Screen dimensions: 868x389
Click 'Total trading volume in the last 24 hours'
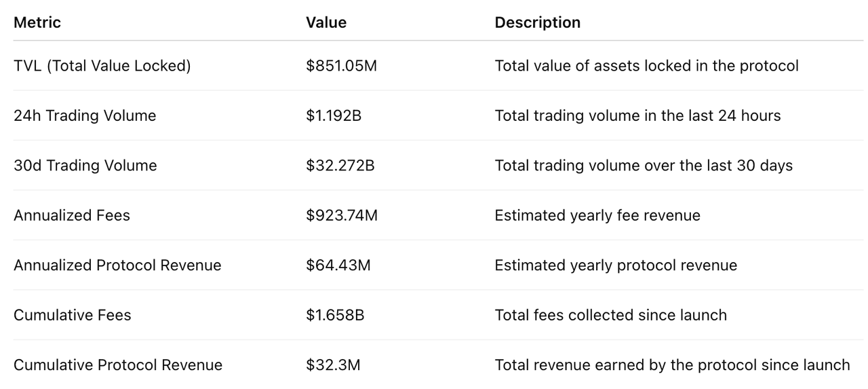(637, 115)
